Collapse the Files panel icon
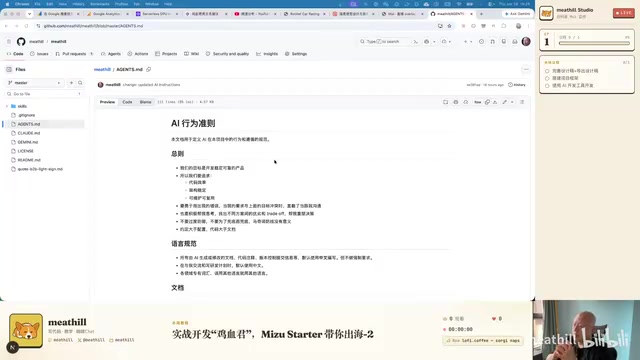The image size is (640, 360). [9, 69]
